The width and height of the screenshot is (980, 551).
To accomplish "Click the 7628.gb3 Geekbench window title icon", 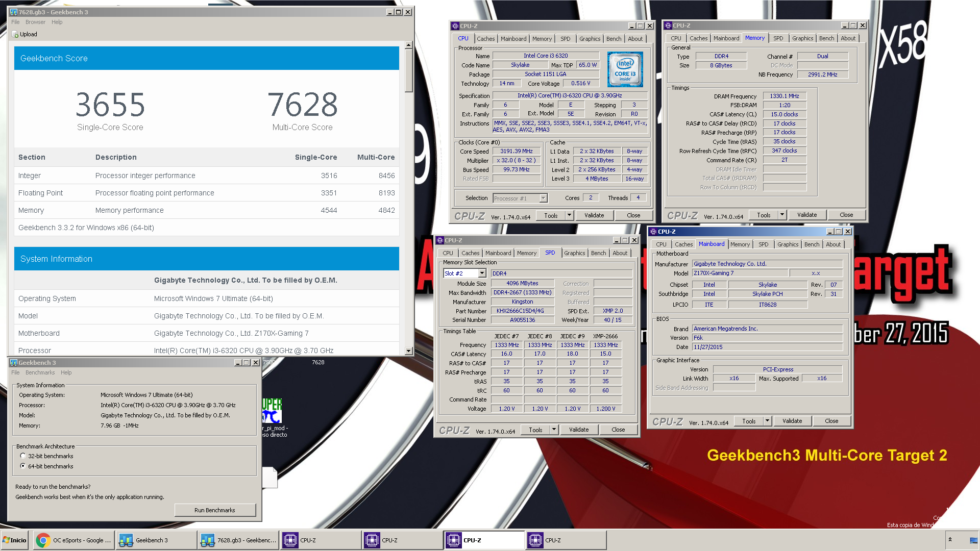I will tap(14, 12).
